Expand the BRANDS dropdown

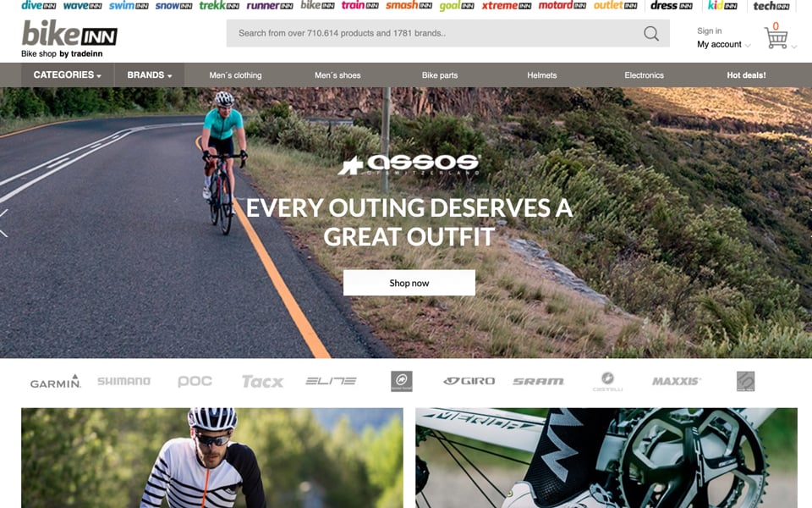click(x=149, y=75)
